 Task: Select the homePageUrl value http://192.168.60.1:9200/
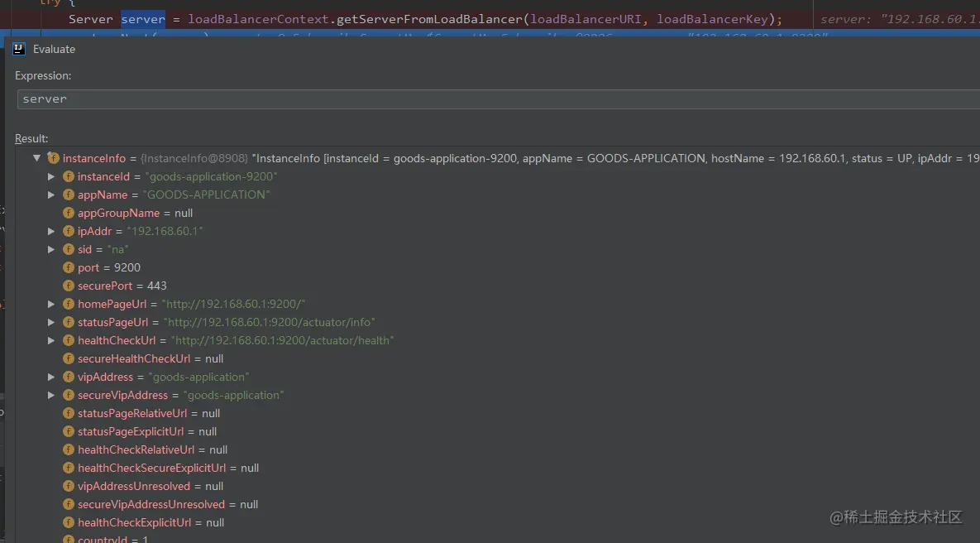coord(234,304)
